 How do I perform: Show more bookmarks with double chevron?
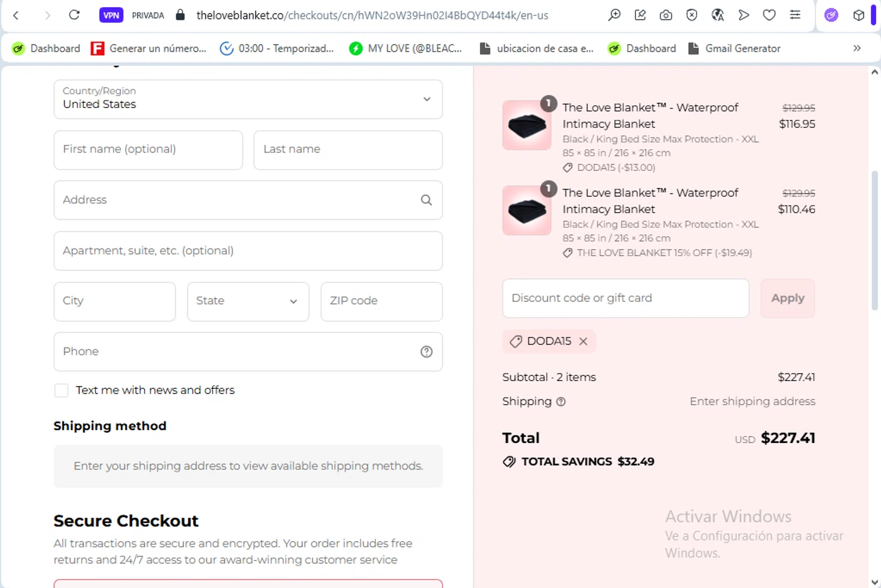coord(857,48)
